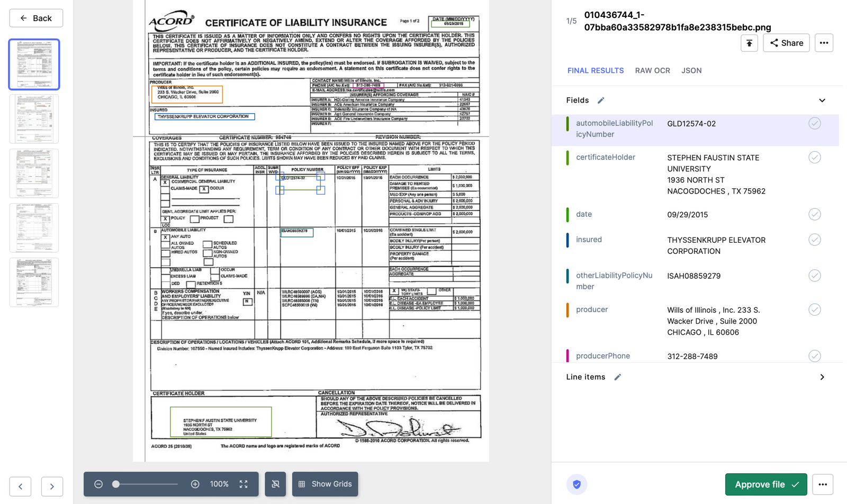Enter fullscreen with the expand arrows icon

[243, 484]
